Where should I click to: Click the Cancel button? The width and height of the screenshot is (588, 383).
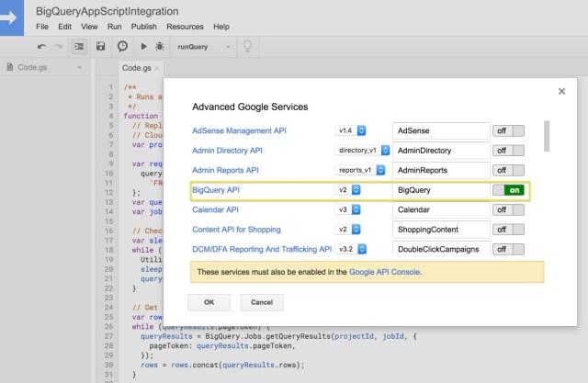[262, 302]
